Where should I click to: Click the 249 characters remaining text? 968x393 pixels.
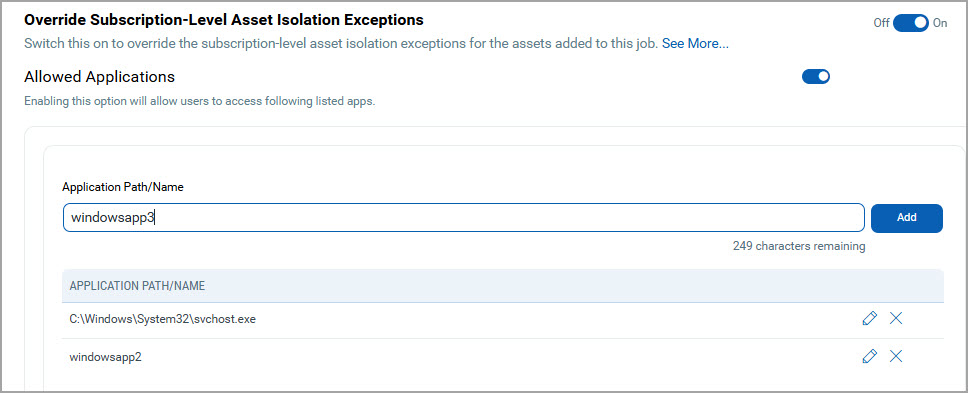pos(799,246)
